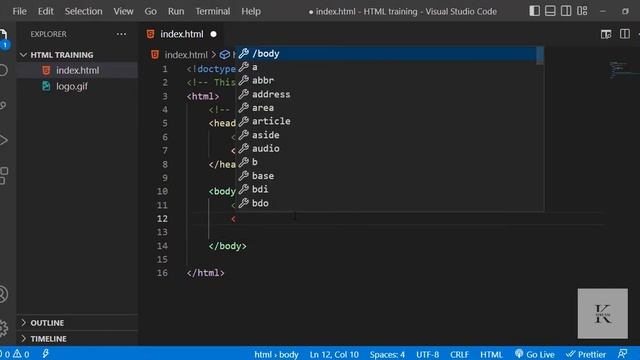Choose the area suggestion
This screenshot has height=360, width=640.
(x=387, y=108)
